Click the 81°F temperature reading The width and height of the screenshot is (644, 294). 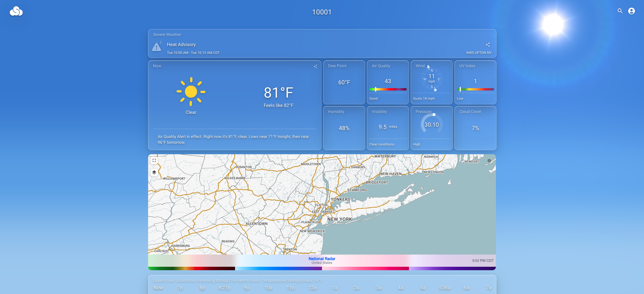pos(278,93)
